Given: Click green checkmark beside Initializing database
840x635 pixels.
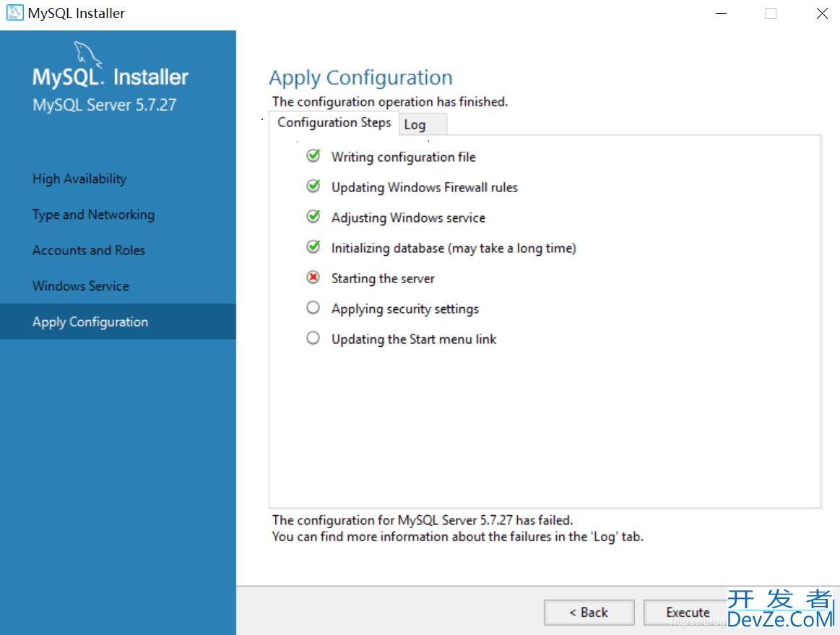Looking at the screenshot, I should (x=313, y=247).
